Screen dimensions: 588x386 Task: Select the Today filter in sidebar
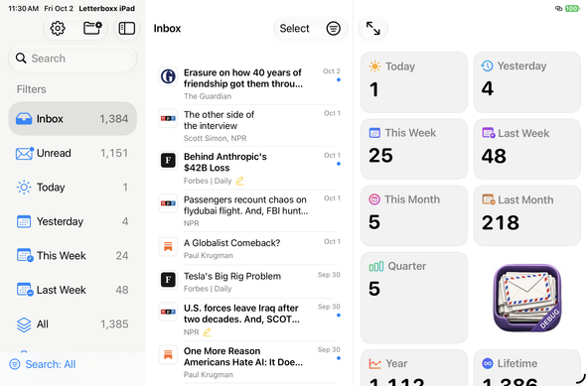[73, 187]
